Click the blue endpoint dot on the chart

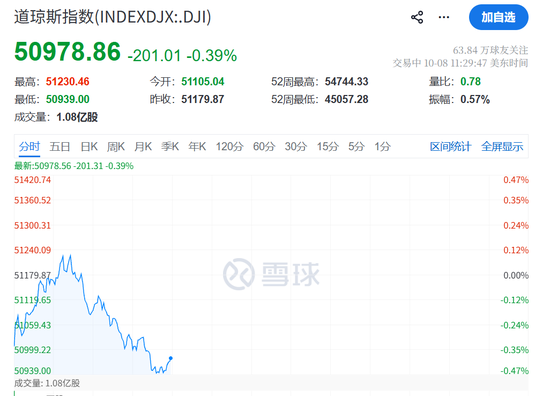(x=171, y=358)
